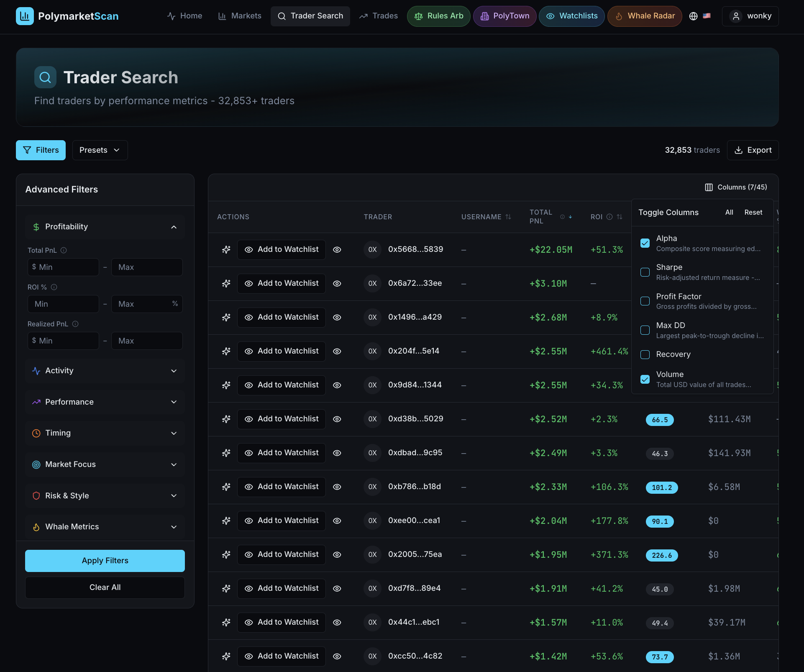Open PolyTown from the navigation bar
This screenshot has width=804, height=672.
click(504, 16)
